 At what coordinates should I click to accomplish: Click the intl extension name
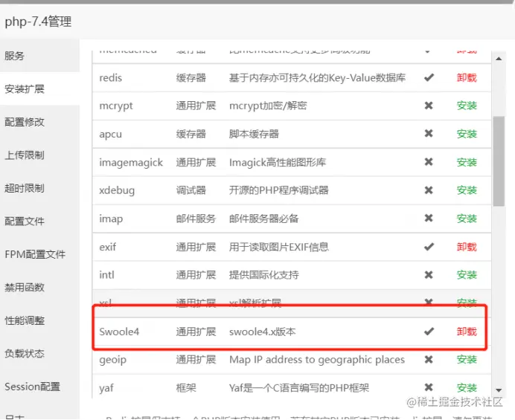point(106,275)
